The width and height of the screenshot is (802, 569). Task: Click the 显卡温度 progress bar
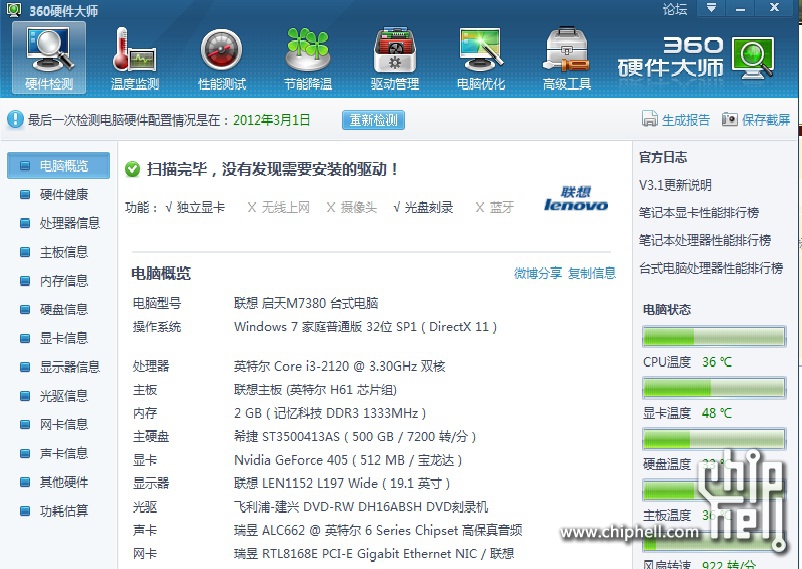pyautogui.click(x=714, y=388)
